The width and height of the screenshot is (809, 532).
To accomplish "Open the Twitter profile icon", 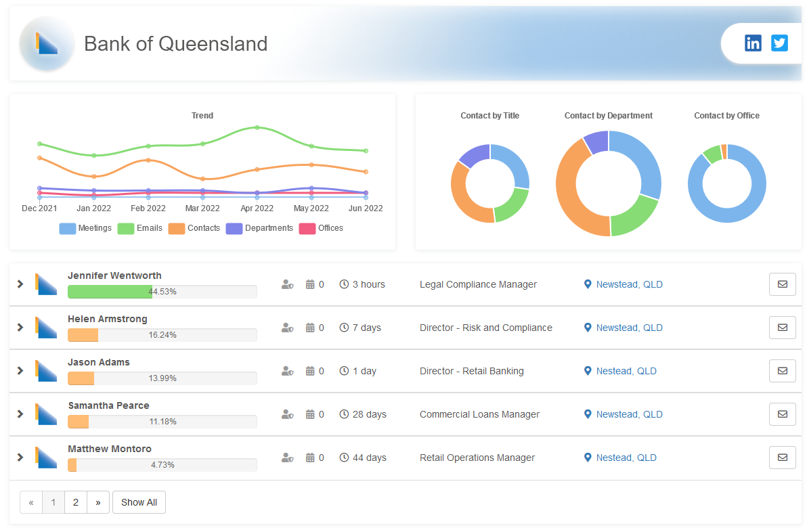I will [x=780, y=43].
